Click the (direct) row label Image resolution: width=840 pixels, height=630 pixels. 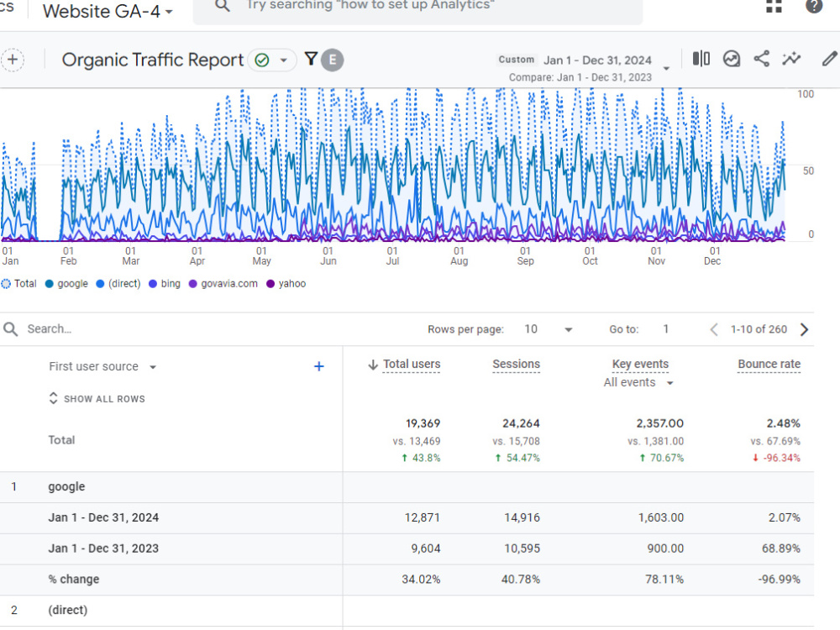(x=67, y=610)
